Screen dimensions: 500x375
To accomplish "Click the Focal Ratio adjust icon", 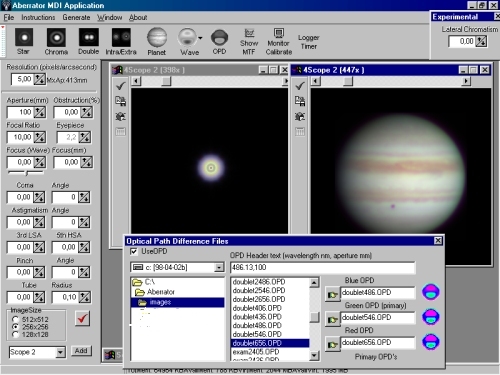I will pos(40,137).
